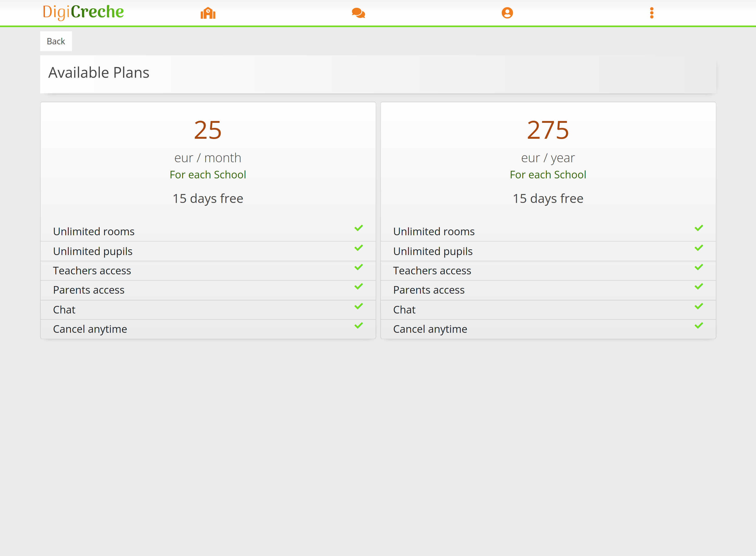Viewport: 756px width, 556px height.
Task: Select the 275 eur yearly plan price
Action: 548,130
